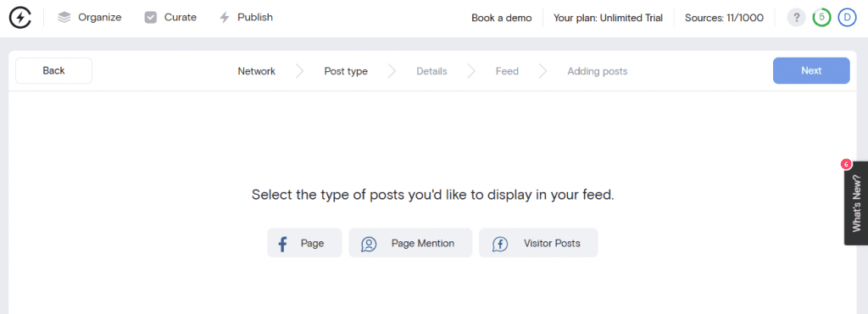
Task: Open the user avatar D menu
Action: pyautogui.click(x=847, y=18)
